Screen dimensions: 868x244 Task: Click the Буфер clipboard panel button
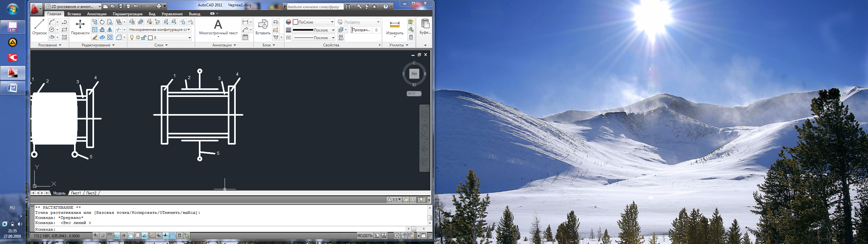(425, 27)
